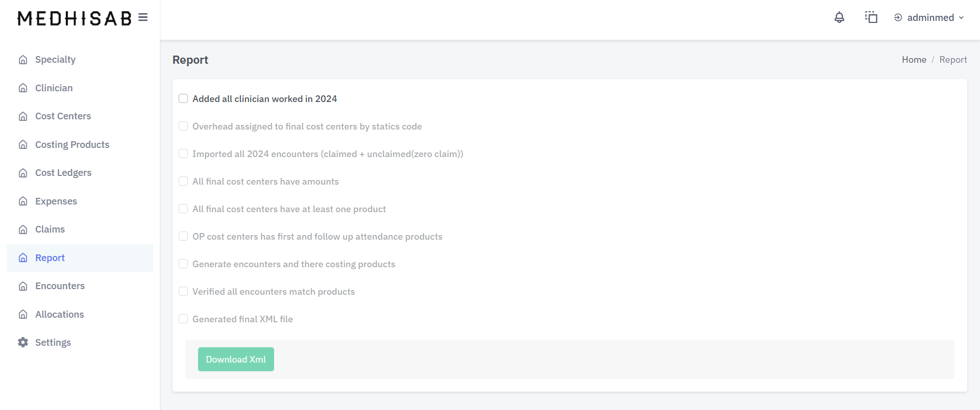Toggle 'Verified all encounters match products' checkbox
The image size is (980, 410).
click(183, 291)
